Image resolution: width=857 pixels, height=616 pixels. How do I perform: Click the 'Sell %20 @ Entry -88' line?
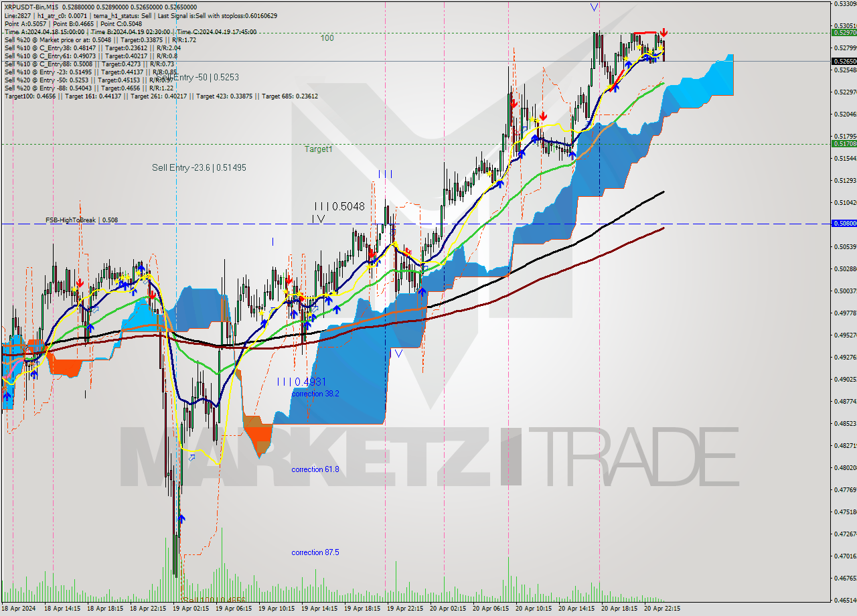click(x=89, y=88)
